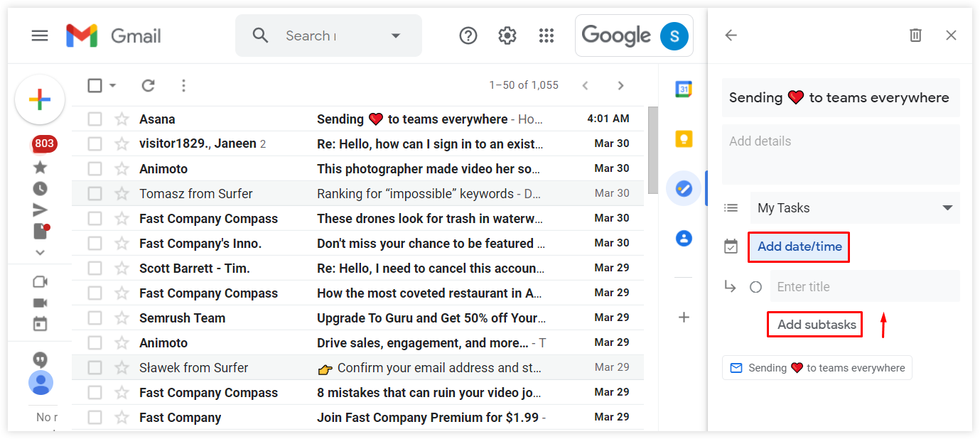Select the Asana email checkbox
The image size is (980, 439).
pyautogui.click(x=95, y=118)
